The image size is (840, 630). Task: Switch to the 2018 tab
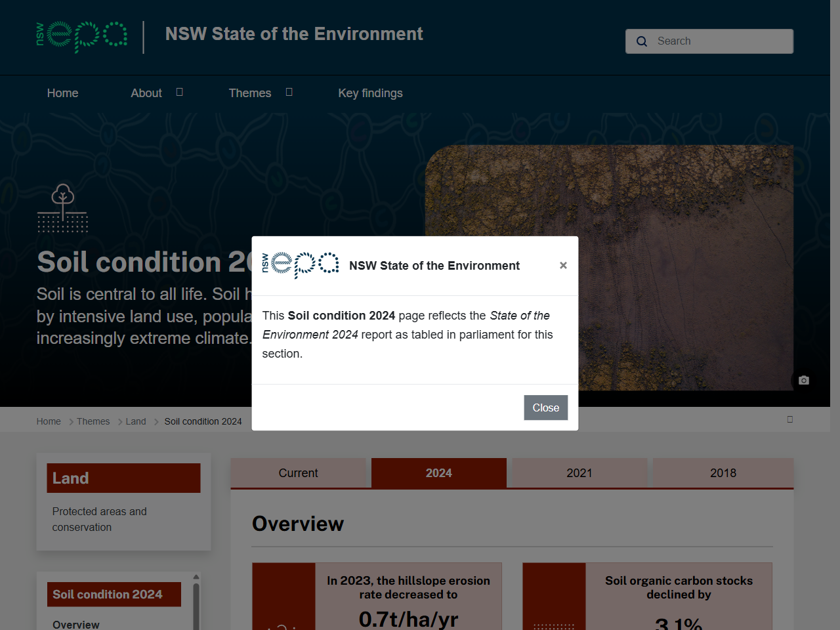click(x=723, y=473)
